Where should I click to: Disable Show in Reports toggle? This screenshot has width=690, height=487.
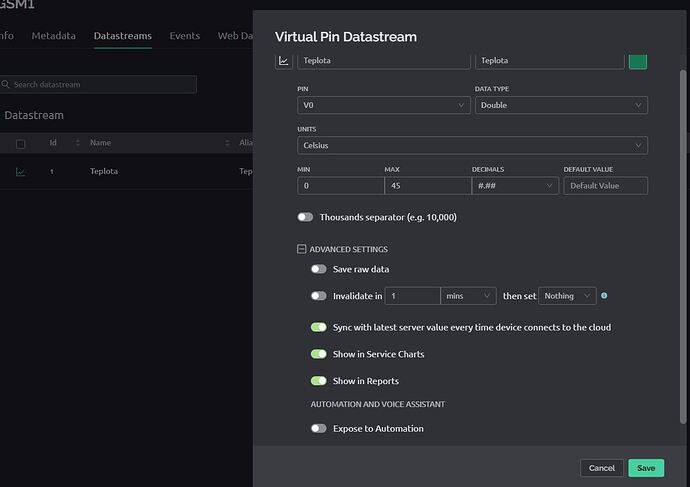(x=319, y=381)
